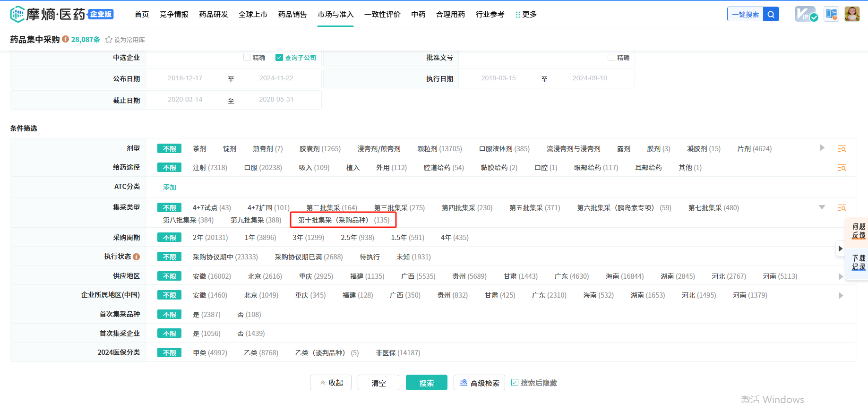The width and height of the screenshot is (868, 403).
Task: Open the VIP membership badge icon
Action: 805,14
